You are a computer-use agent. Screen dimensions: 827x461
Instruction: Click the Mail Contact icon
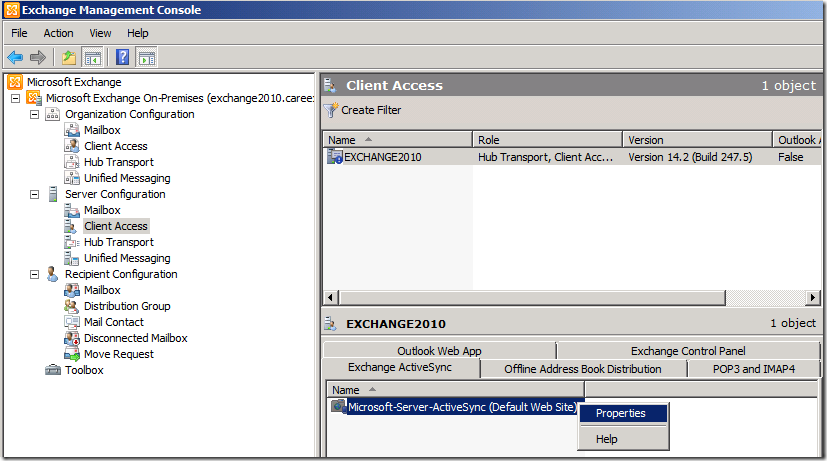coord(72,322)
